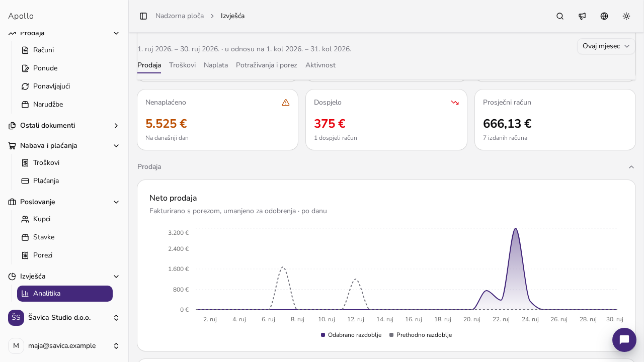Viewport: 644px width, 362px height.
Task: Collapse the Izvješća sidebar section
Action: [x=64, y=277]
